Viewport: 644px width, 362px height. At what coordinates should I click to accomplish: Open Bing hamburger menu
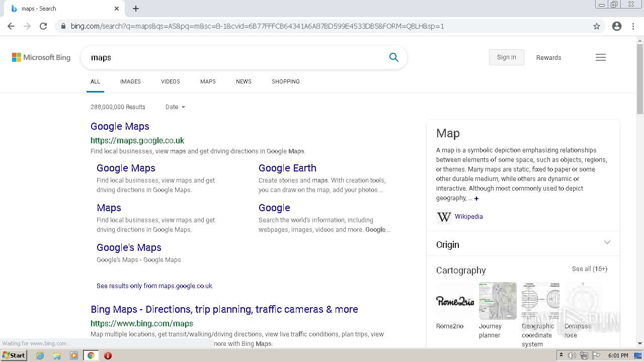tap(601, 57)
